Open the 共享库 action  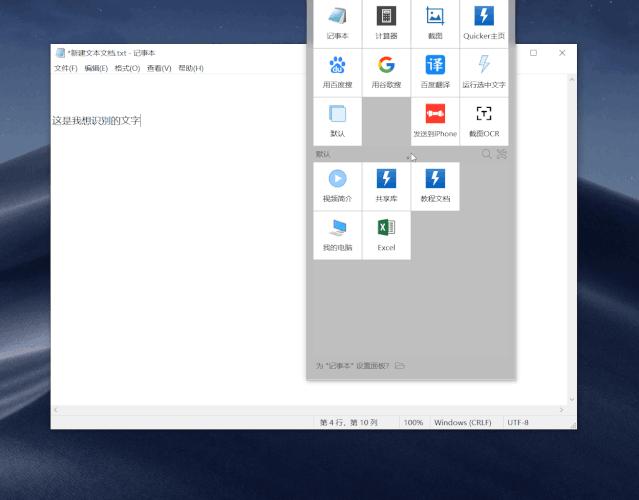(x=386, y=187)
